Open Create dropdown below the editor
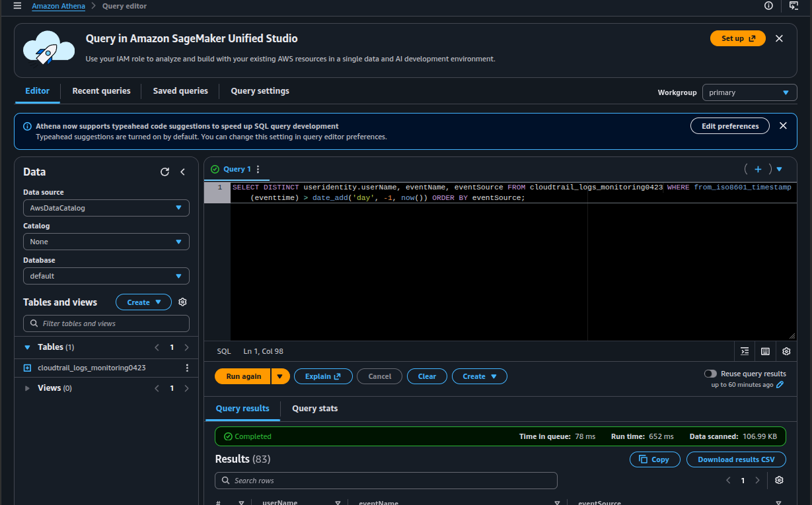 (x=479, y=376)
